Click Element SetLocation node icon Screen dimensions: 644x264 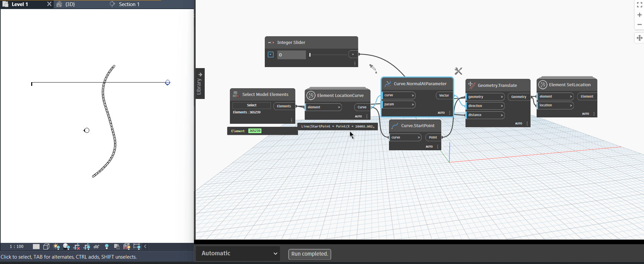pyautogui.click(x=543, y=85)
